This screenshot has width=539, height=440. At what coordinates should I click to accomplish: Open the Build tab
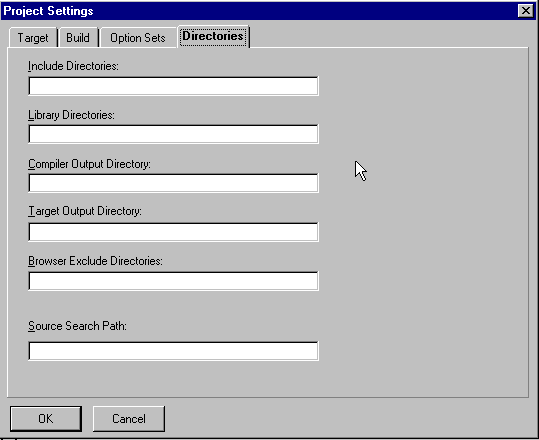tap(78, 37)
